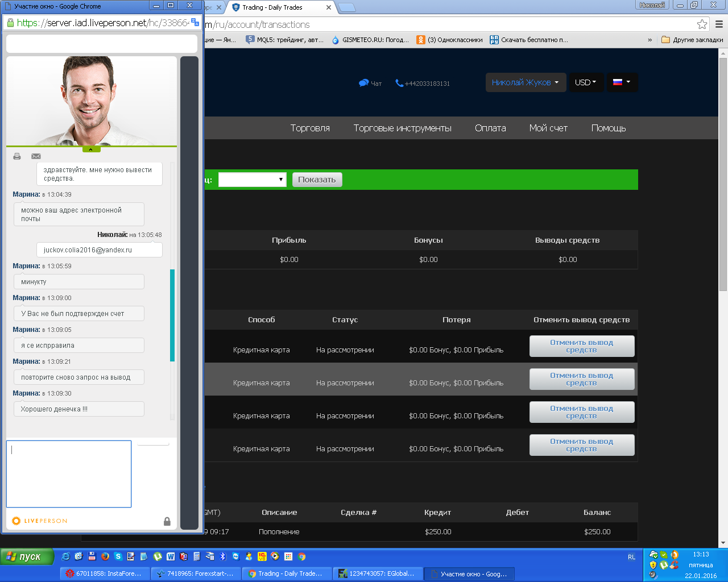Screen dimensions: 728x582
Task: Click the email transcript envelope icon
Action: click(36, 156)
